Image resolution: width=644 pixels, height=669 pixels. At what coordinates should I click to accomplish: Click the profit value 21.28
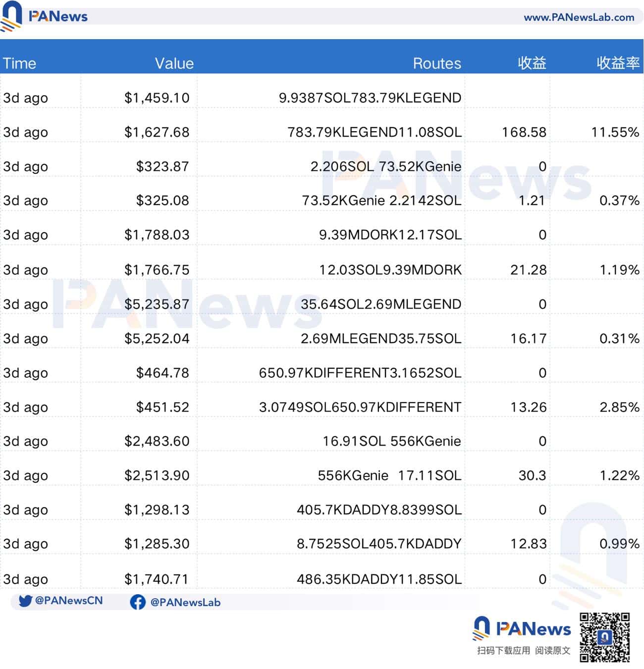[529, 270]
